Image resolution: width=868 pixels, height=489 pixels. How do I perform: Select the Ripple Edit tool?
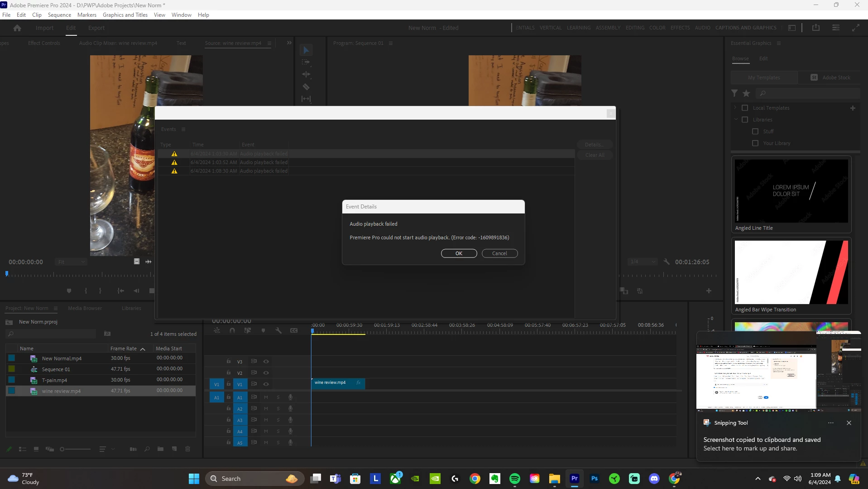tap(306, 74)
